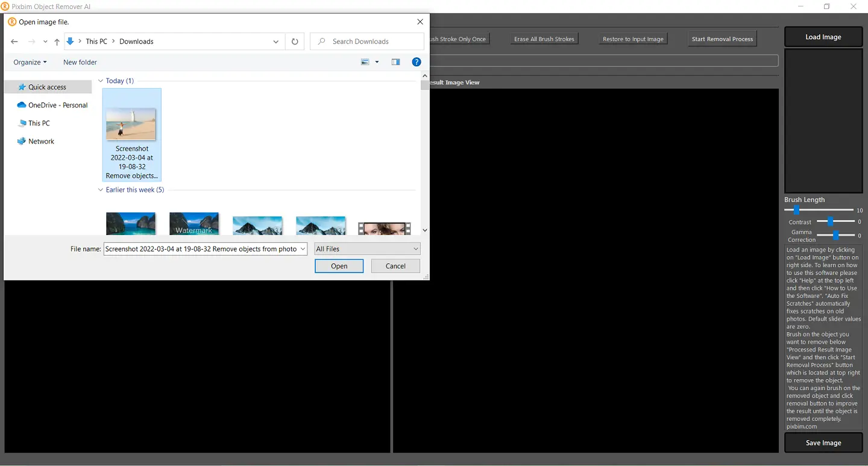Click the Pixbim Object Remover AI title icon
Screen dimensions: 868x466
tap(5, 7)
